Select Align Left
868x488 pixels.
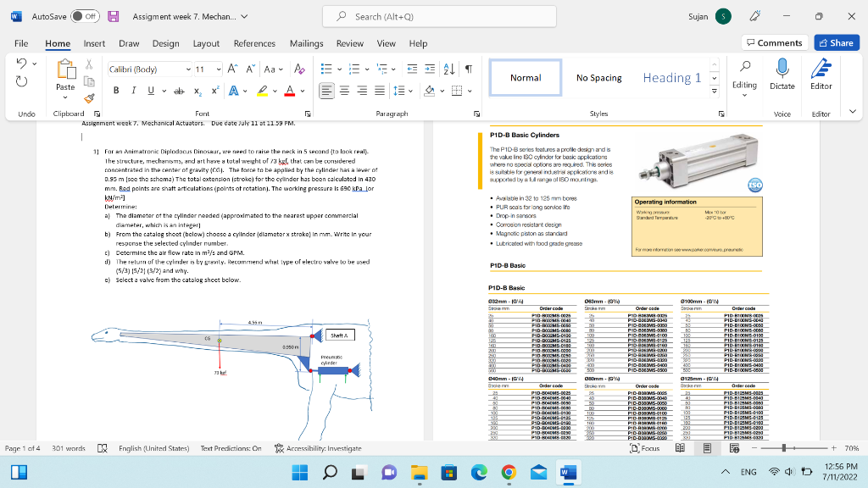326,91
